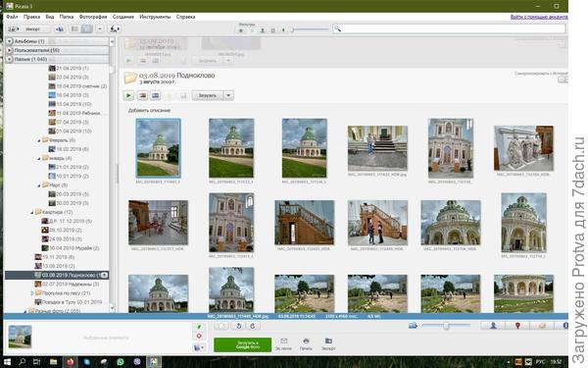Click scroll-down arrow of the folder list
The image size is (588, 368).
click(x=112, y=308)
